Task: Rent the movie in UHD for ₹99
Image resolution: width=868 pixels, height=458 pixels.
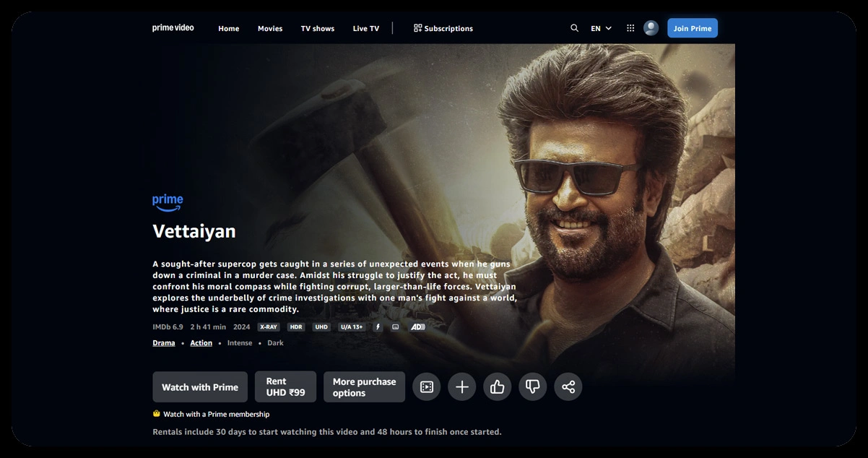Action: [x=285, y=387]
